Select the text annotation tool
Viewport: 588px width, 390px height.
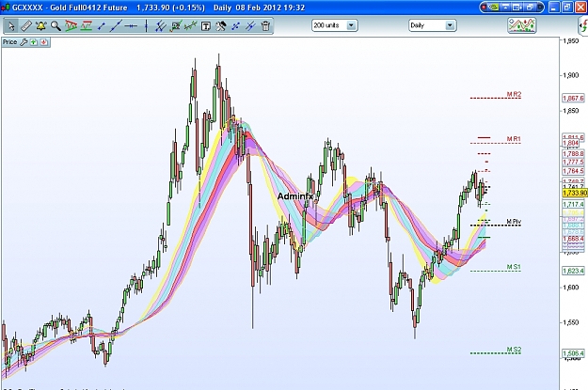[x=206, y=26]
